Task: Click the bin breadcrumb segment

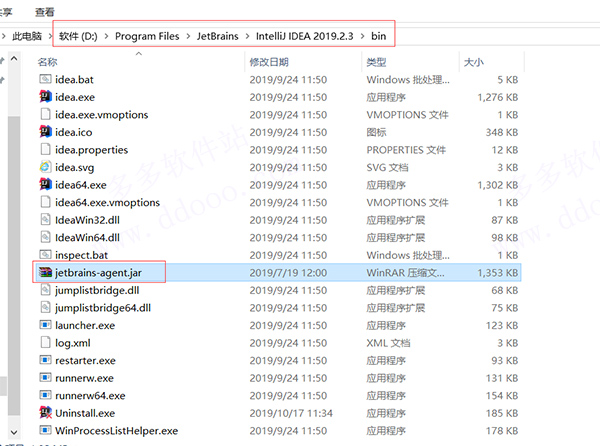Action: pyautogui.click(x=378, y=36)
